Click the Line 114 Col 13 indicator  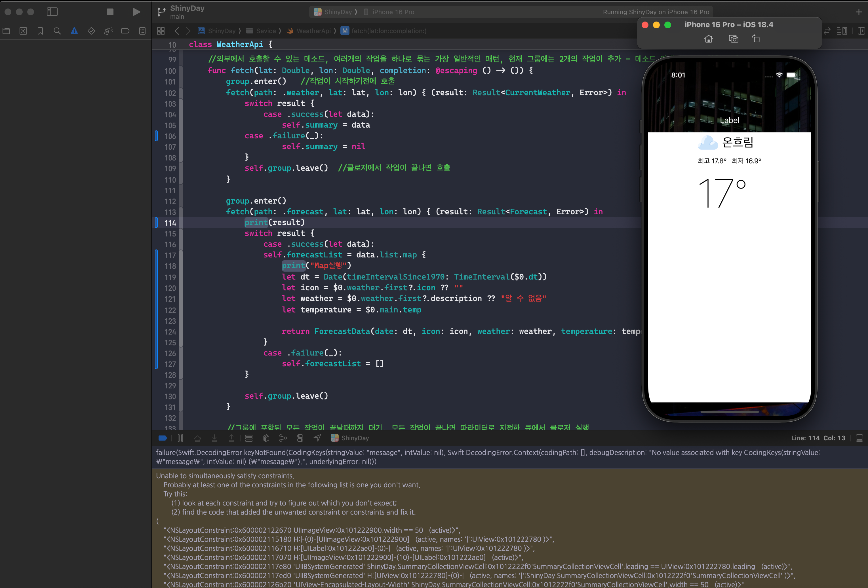point(818,438)
